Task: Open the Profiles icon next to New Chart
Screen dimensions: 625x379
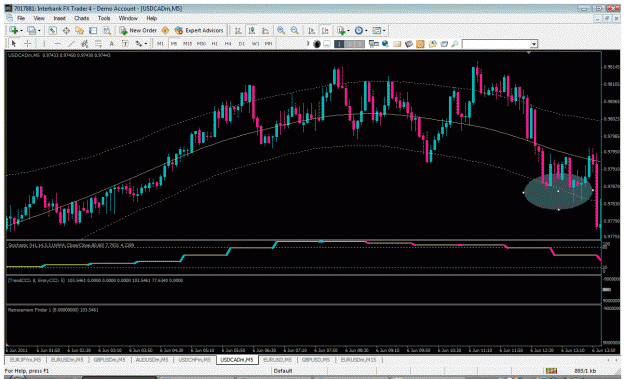Action: pos(31,30)
